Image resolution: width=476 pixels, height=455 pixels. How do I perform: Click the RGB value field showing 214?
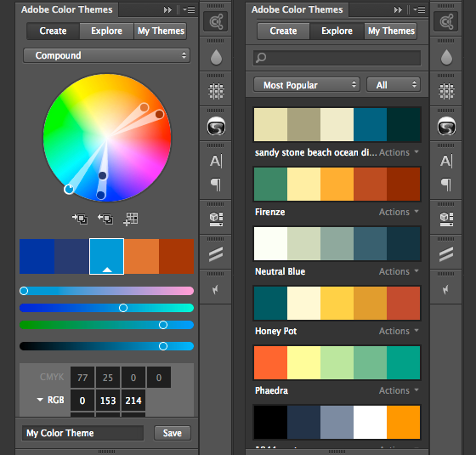pos(133,401)
